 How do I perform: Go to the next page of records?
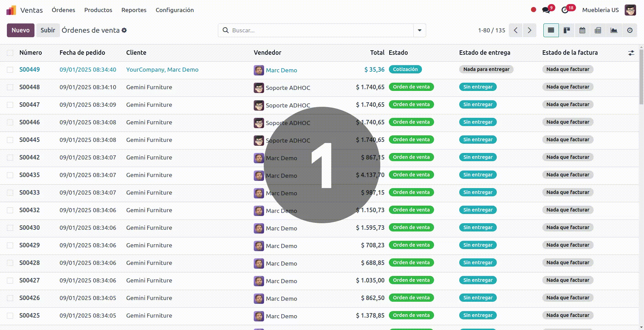pyautogui.click(x=530, y=30)
